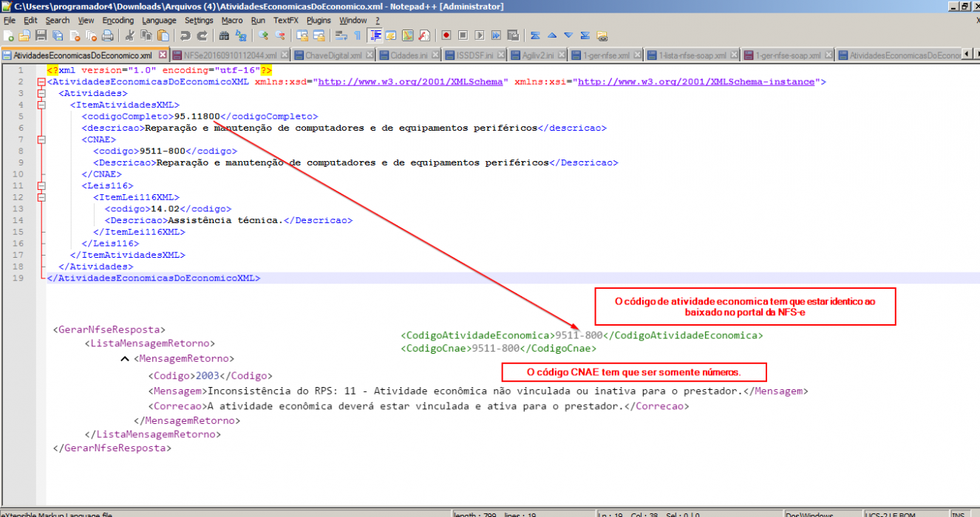Click the code 14.02 on line 13
Screen dimensions: 980x517
166,209
